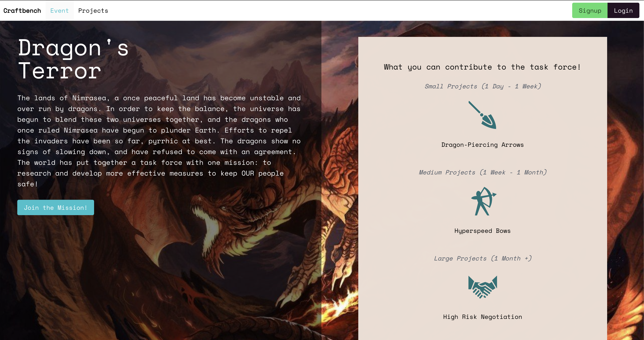This screenshot has height=340, width=644.
Task: Open the Event tab in navbar
Action: tap(60, 11)
